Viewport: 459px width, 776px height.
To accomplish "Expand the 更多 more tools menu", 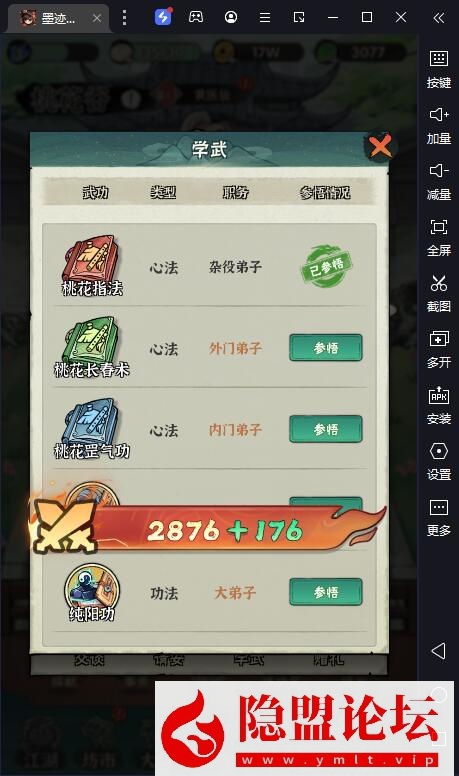I will [x=439, y=518].
